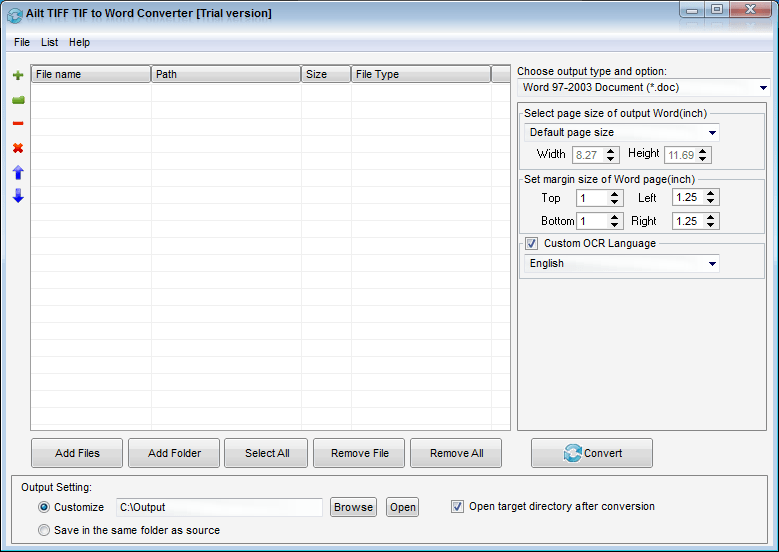Sort by the Path column header
This screenshot has width=779, height=552.
point(226,74)
